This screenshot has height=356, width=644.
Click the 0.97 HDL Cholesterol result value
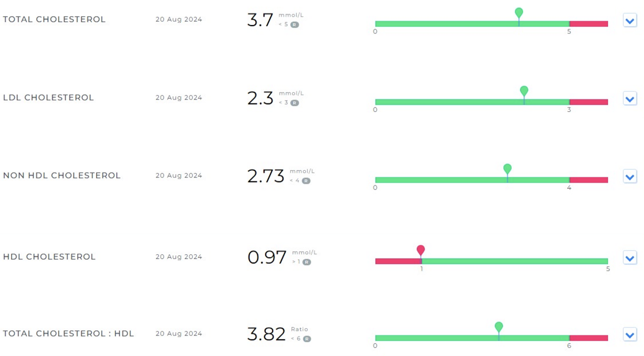pos(267,258)
